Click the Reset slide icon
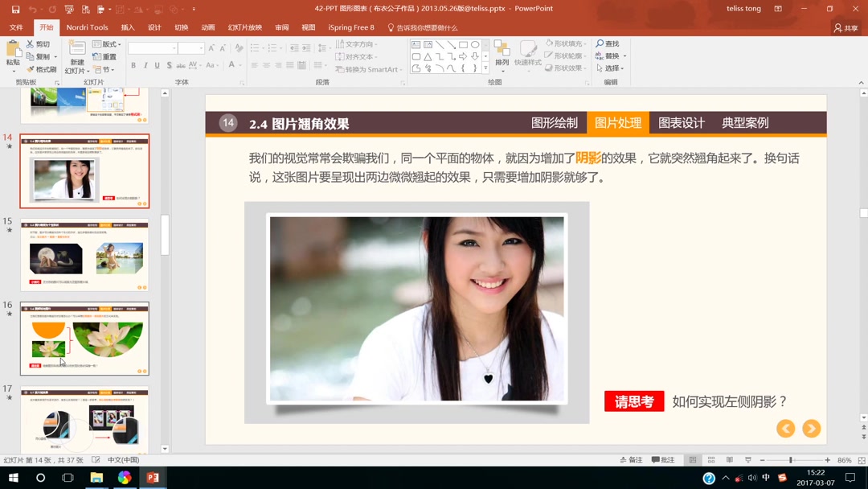 (x=105, y=56)
